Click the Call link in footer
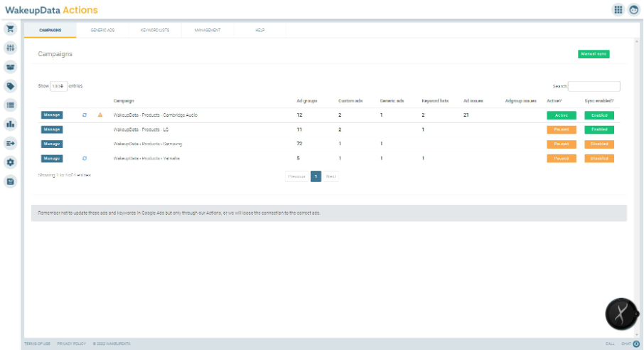This screenshot has height=350, width=644. (x=610, y=344)
